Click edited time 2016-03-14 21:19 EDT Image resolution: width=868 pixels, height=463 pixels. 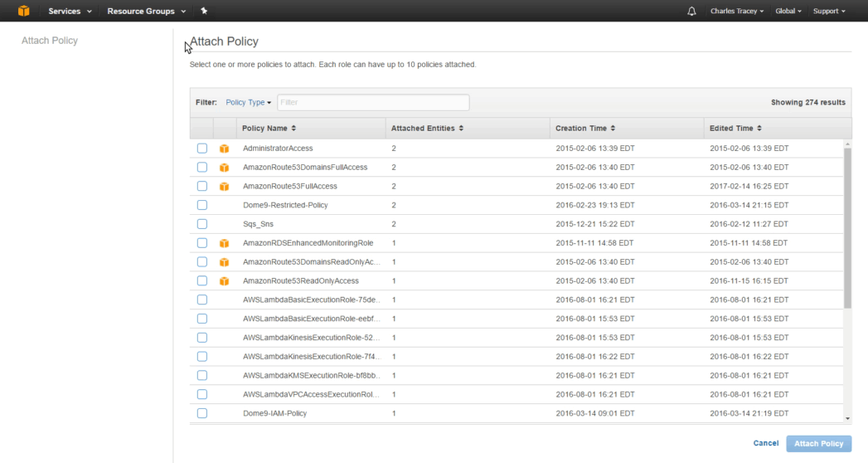click(749, 413)
